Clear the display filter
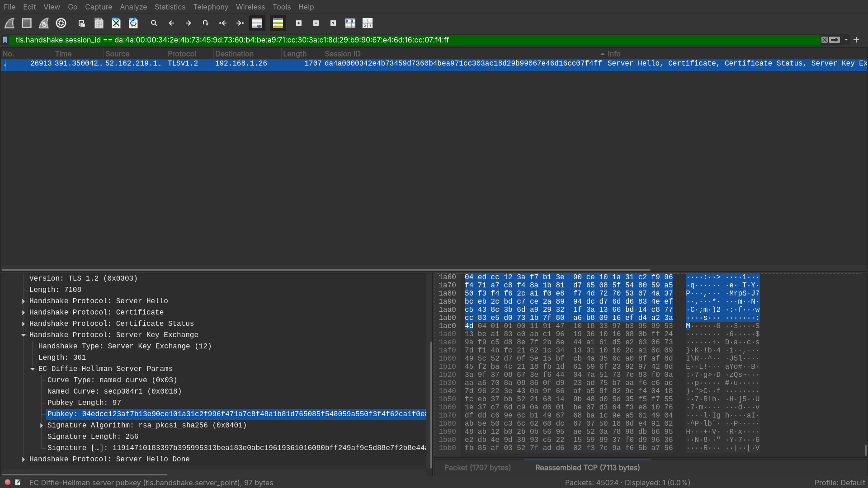This screenshot has height=488, width=868. pyautogui.click(x=825, y=40)
